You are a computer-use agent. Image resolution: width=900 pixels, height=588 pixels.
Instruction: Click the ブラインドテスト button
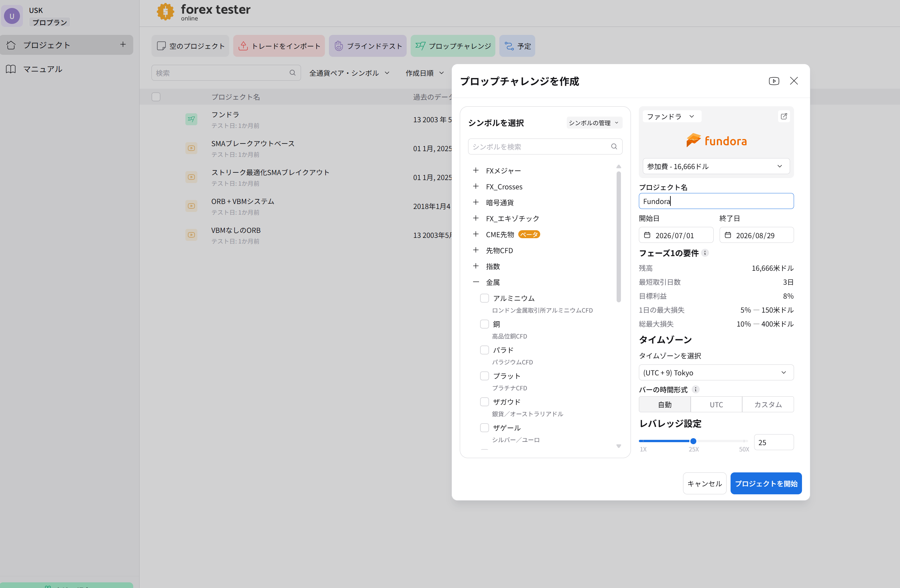tap(367, 46)
